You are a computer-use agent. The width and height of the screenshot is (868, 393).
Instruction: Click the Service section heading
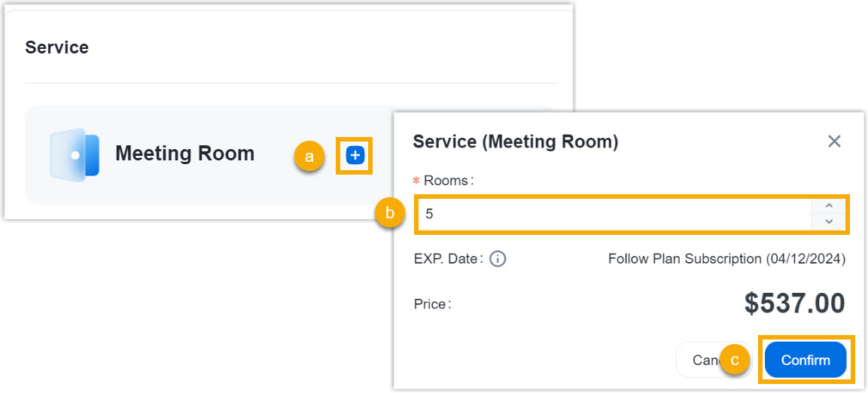57,47
